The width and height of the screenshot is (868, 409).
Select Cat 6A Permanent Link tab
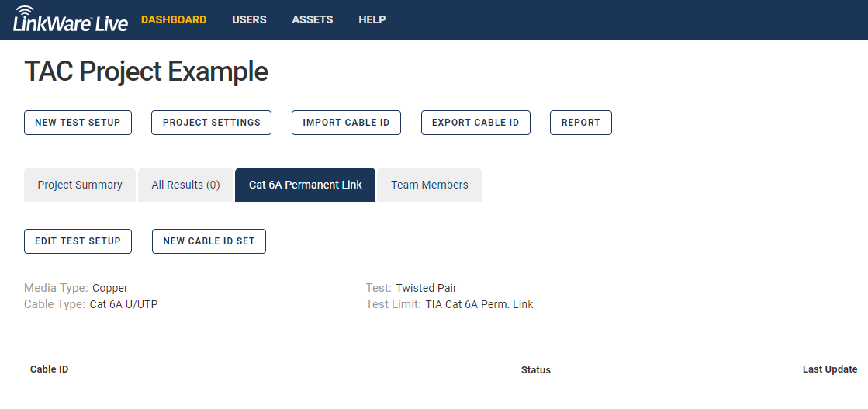305,185
